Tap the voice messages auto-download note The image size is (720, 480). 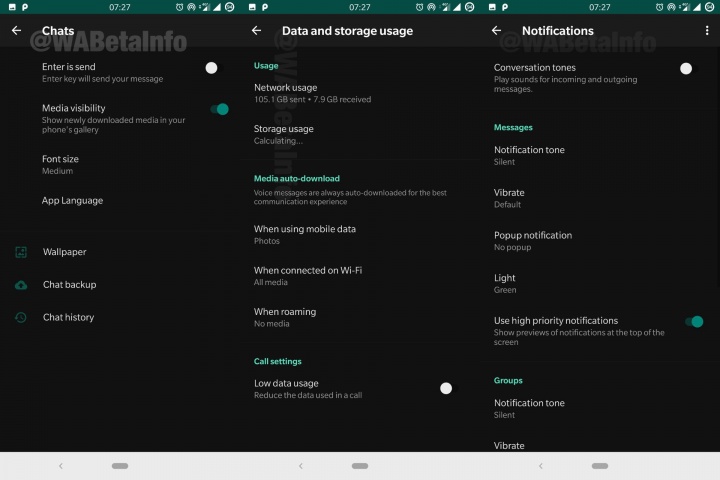click(350, 197)
